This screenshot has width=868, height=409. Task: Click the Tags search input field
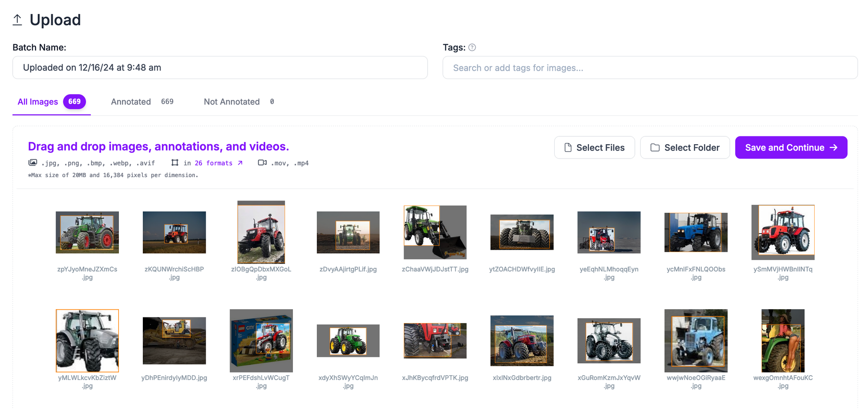(x=650, y=68)
